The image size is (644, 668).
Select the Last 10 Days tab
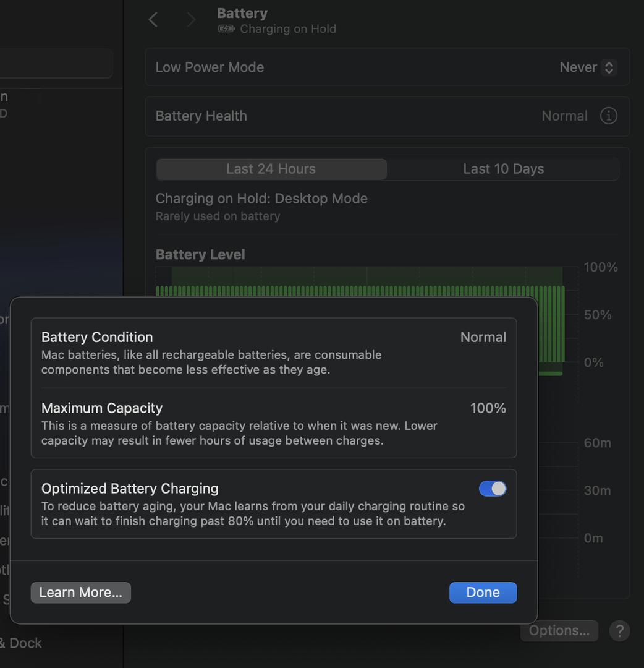point(503,169)
